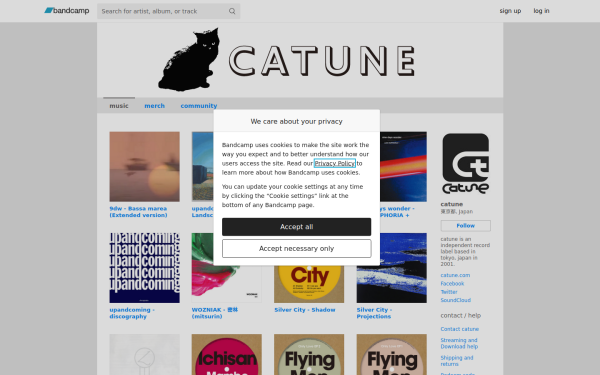Open the log in link
This screenshot has height=375, width=600.
541,11
